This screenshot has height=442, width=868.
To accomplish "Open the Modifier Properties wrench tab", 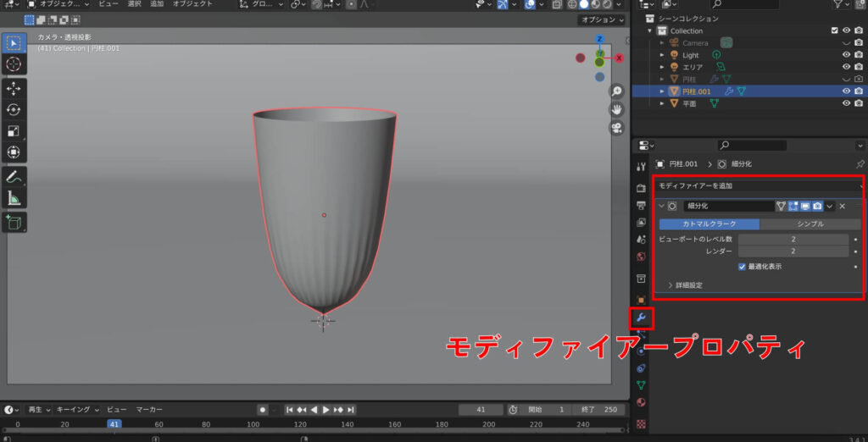I will coord(641,318).
